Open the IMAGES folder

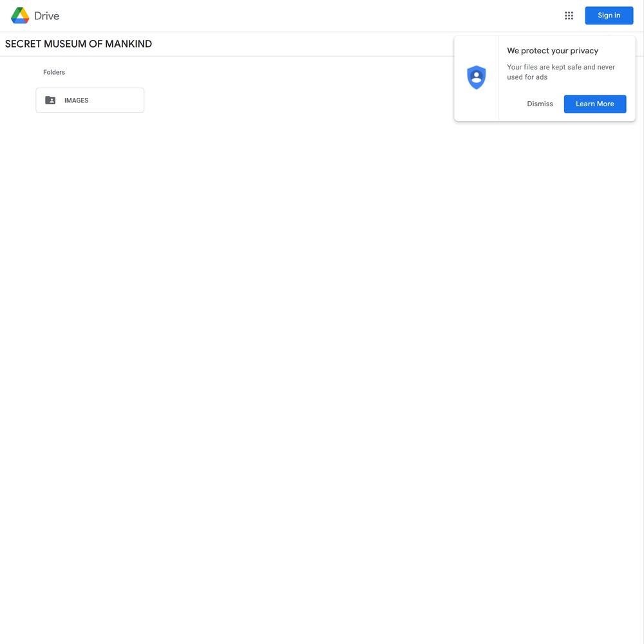click(x=90, y=100)
